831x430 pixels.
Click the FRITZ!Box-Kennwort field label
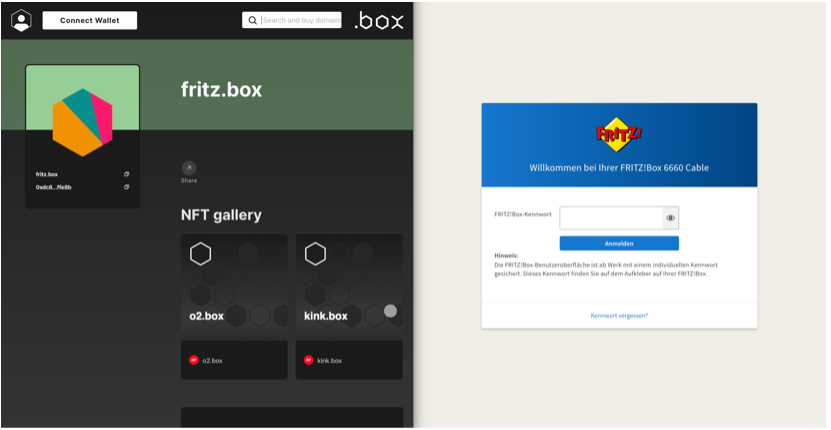click(x=523, y=214)
